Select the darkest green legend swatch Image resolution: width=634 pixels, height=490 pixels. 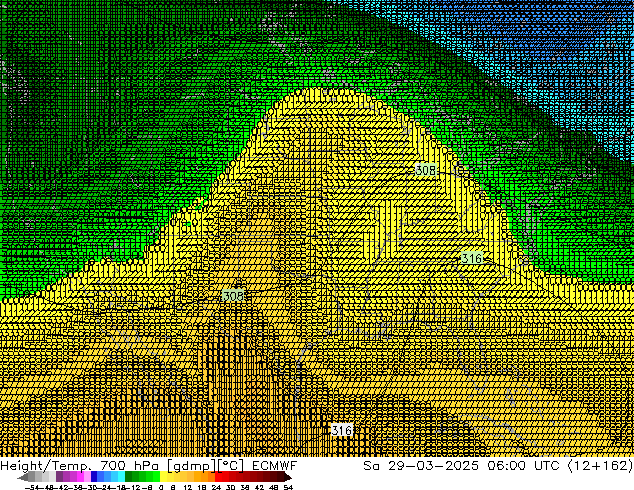(x=128, y=477)
